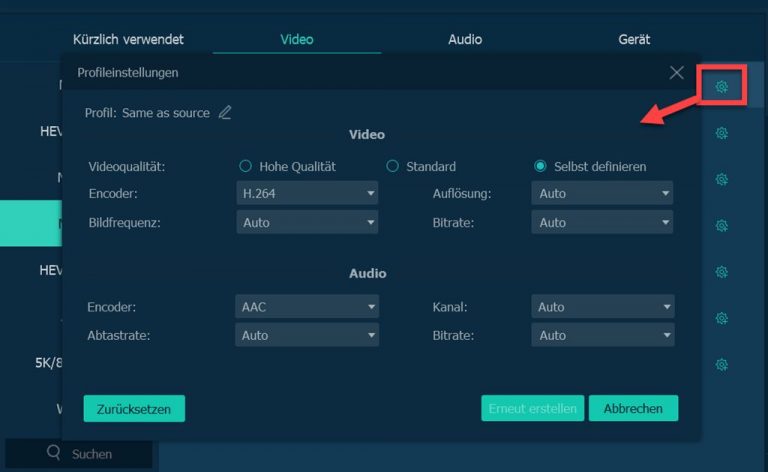
Task: Choose the Standard video quality option
Action: [x=393, y=166]
